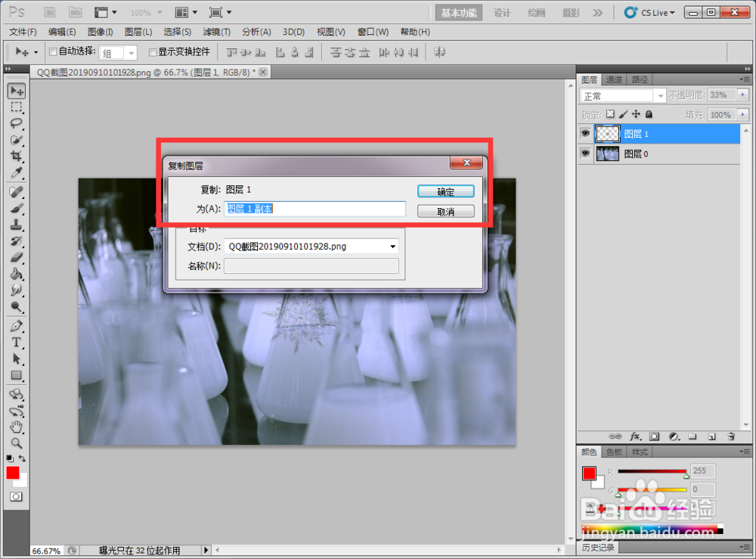Click the 取消 button in the dialog
756x559 pixels.
[445, 210]
